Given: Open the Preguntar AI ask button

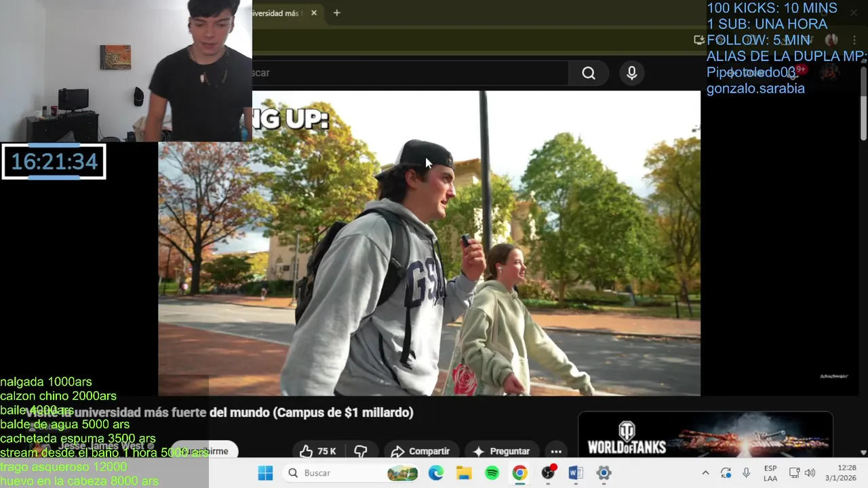Looking at the screenshot, I should [501, 451].
